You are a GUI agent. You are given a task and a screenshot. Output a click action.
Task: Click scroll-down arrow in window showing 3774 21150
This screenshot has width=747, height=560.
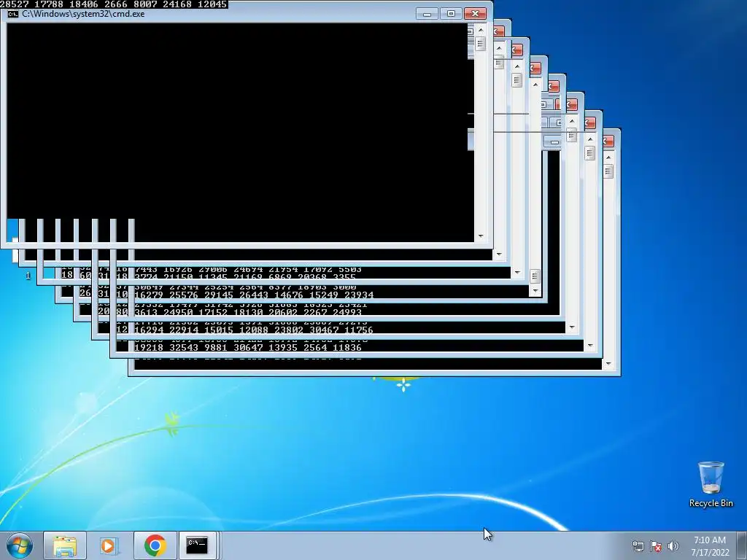coord(517,273)
